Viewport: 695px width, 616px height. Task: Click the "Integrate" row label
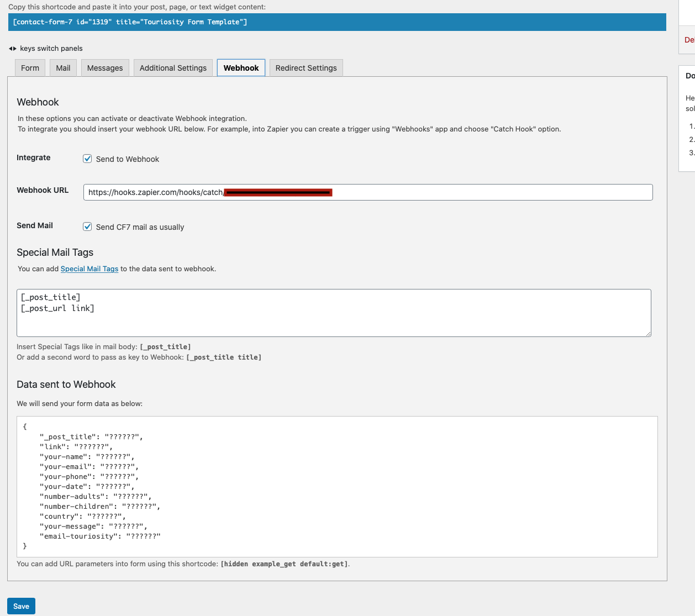tap(33, 157)
